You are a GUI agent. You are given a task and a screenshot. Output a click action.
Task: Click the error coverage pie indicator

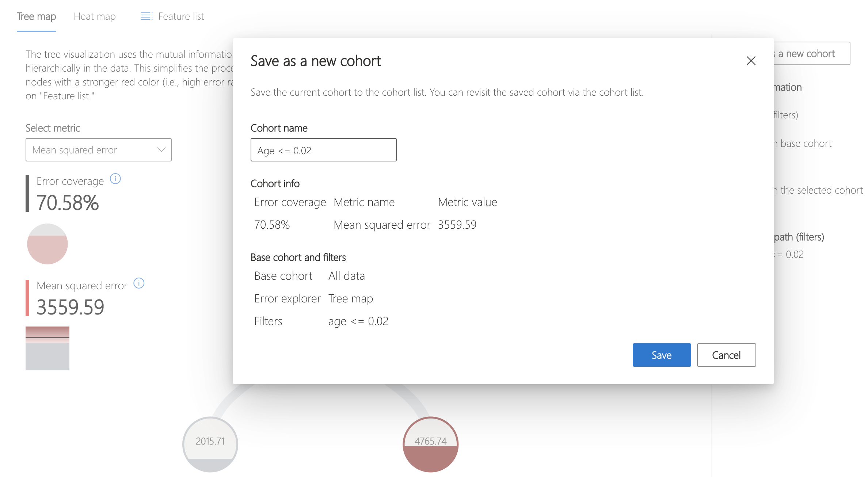pos(47,244)
